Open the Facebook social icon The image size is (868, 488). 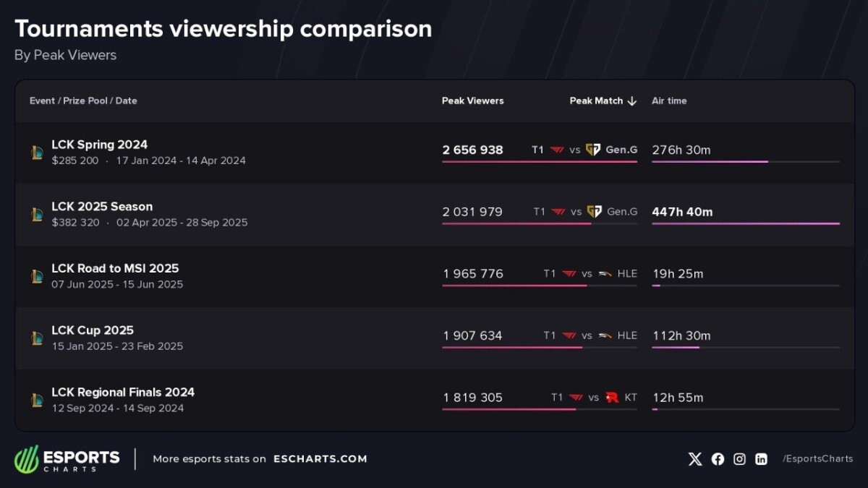(718, 459)
